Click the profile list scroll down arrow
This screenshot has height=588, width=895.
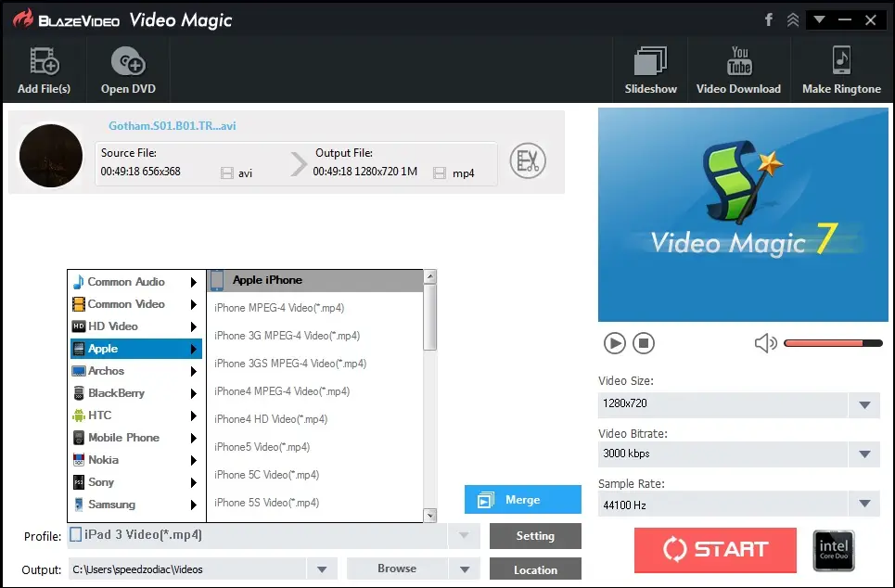430,515
